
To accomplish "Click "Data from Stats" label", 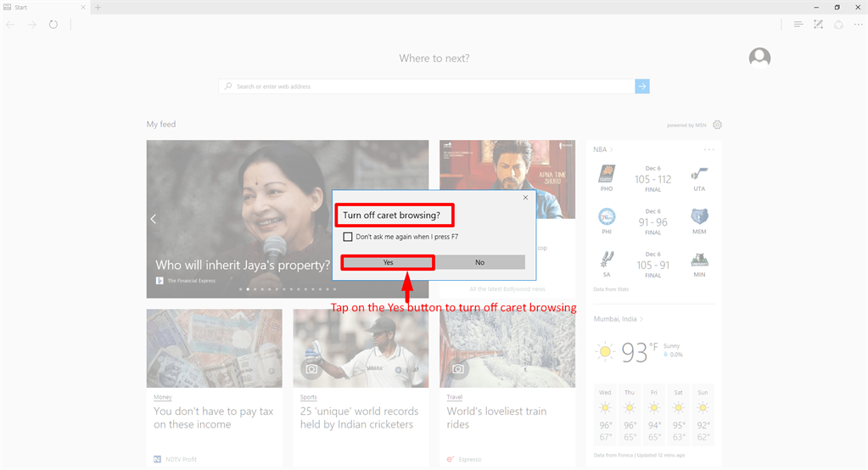I will pos(611,289).
